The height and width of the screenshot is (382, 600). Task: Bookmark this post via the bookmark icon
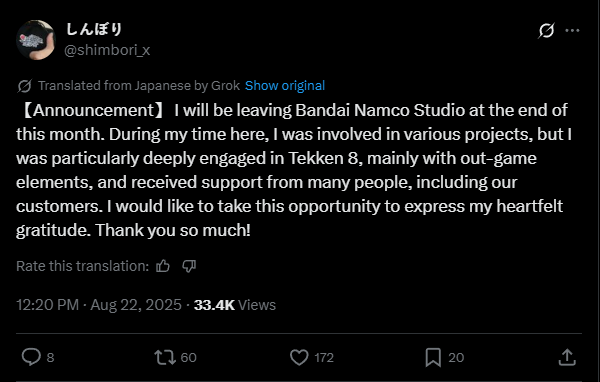point(433,358)
